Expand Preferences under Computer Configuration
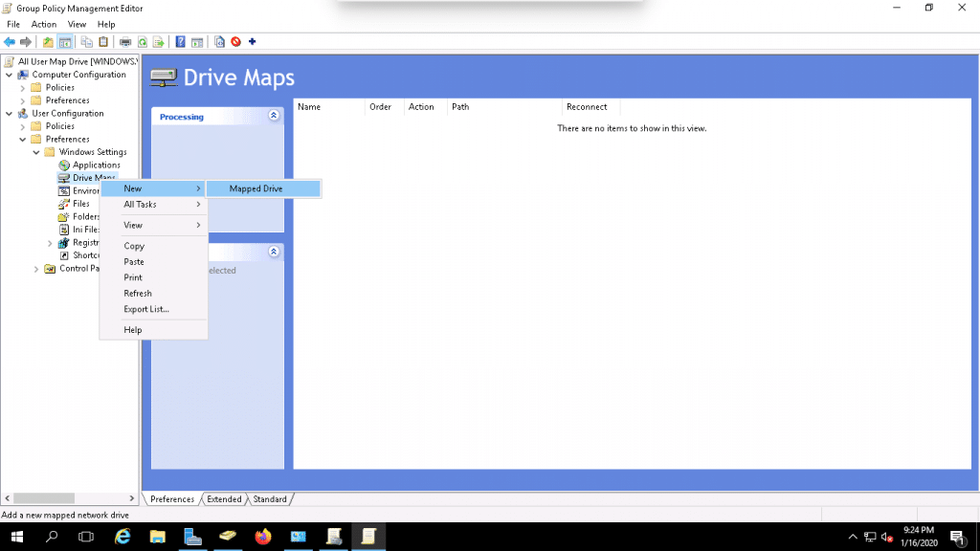The image size is (980, 551). coord(23,100)
